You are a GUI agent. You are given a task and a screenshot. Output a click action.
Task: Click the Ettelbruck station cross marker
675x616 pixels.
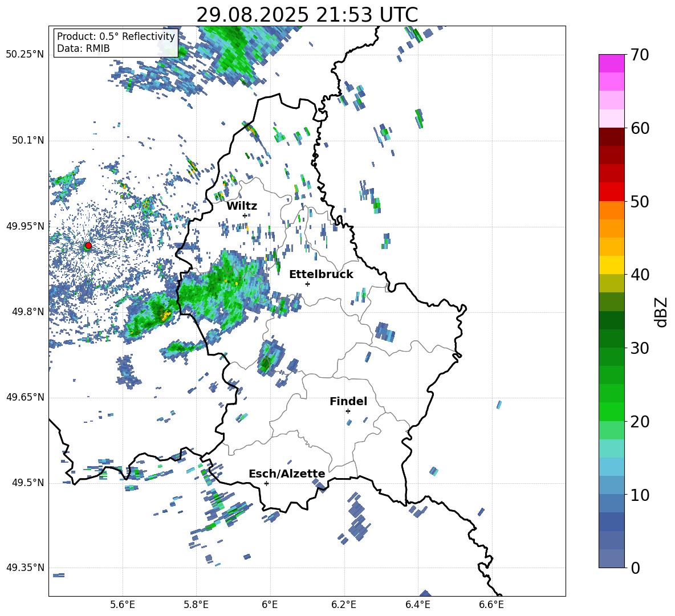click(307, 284)
